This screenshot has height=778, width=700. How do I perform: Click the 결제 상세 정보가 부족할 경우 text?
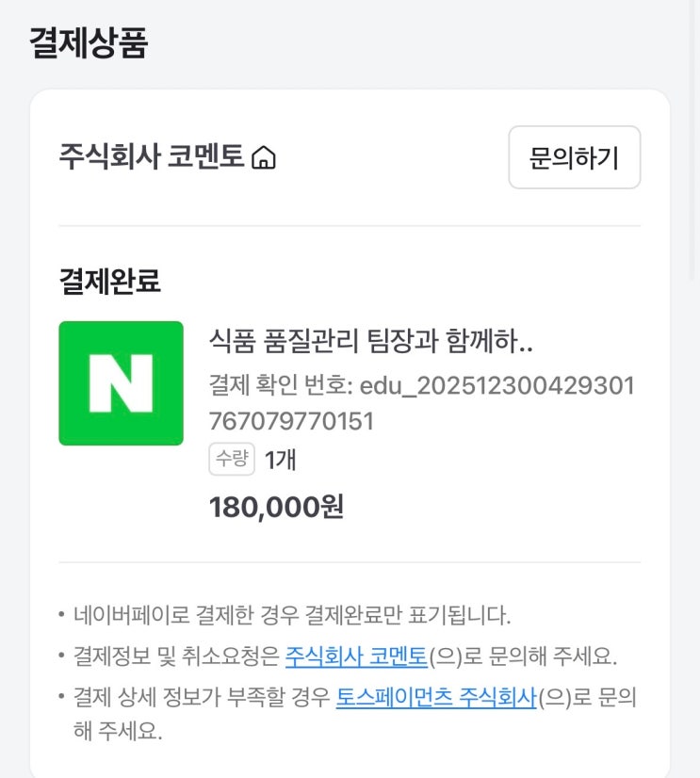(x=203, y=698)
